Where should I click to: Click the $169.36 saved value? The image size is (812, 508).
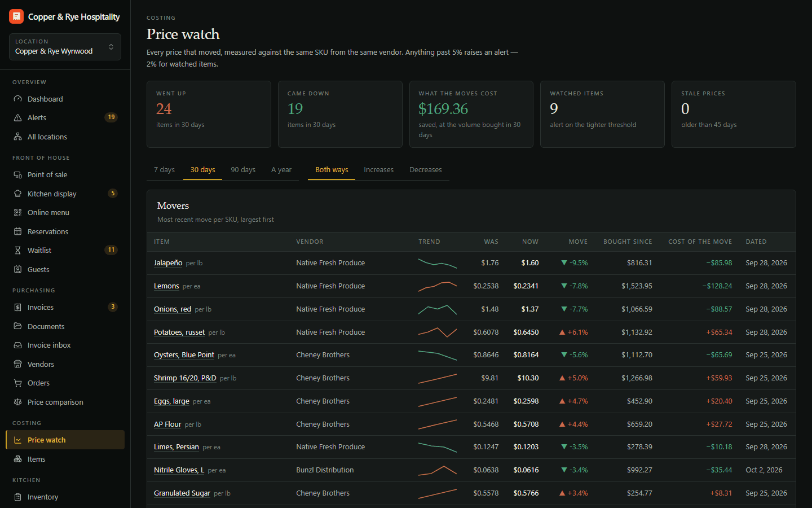443,108
